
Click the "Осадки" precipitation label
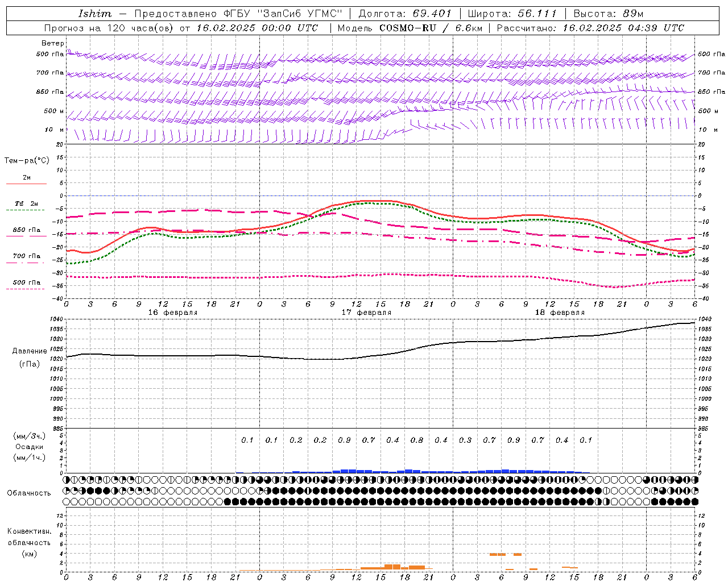coord(30,447)
